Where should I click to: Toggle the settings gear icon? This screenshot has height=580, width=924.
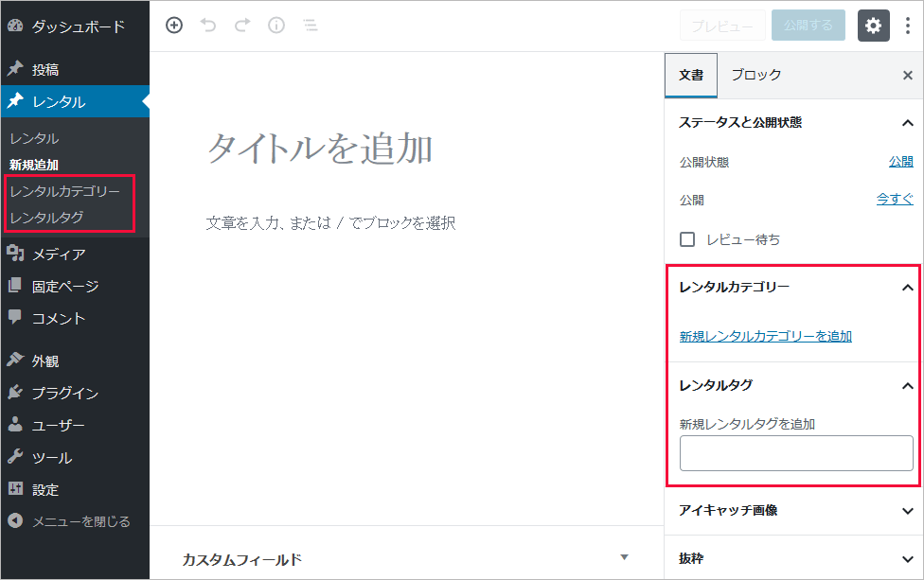[873, 26]
